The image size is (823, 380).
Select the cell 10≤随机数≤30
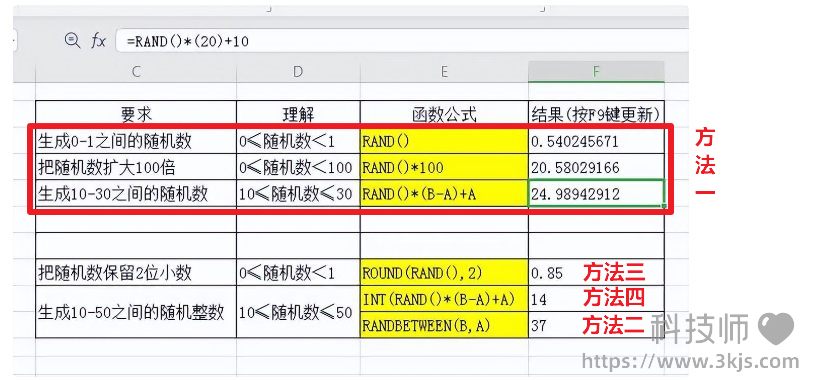point(298,193)
